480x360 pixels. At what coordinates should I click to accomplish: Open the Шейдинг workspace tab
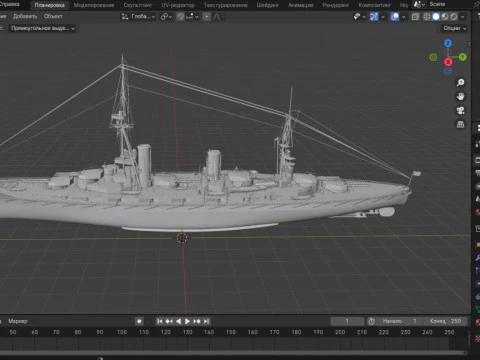268,5
